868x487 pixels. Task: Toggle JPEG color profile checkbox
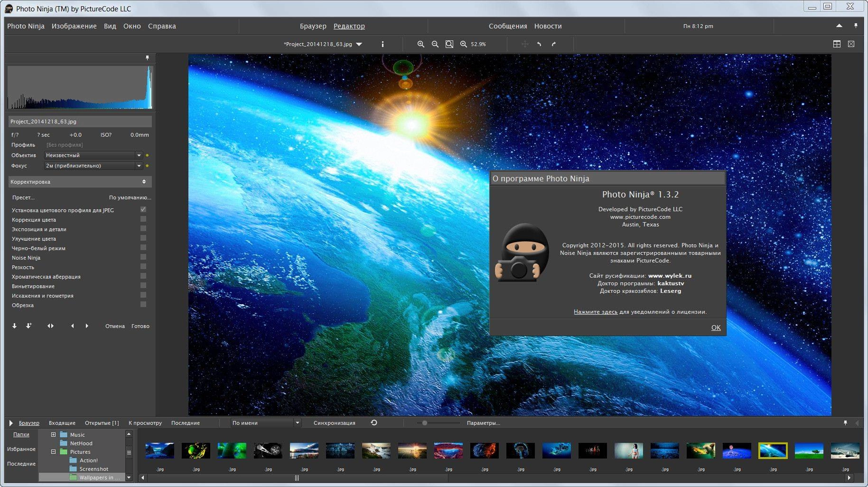143,209
